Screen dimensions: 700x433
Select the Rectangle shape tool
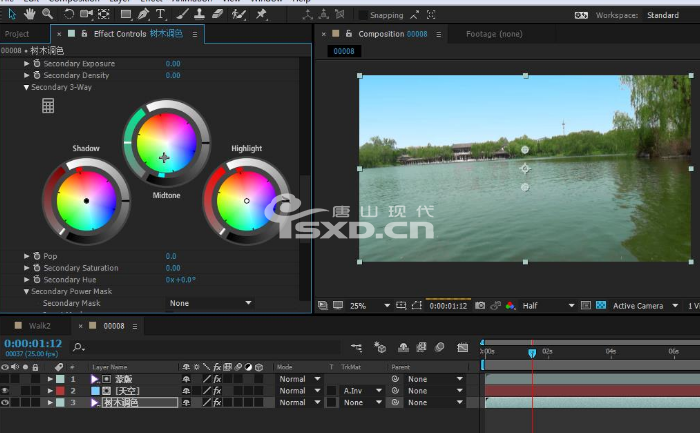coord(126,15)
